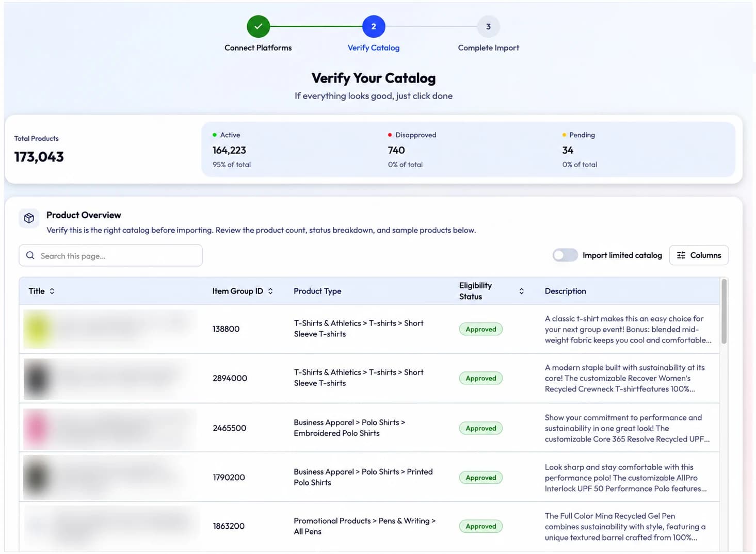Image resolution: width=756 pixels, height=554 pixels.
Task: Sort table by Title arrows
Action: tap(52, 291)
